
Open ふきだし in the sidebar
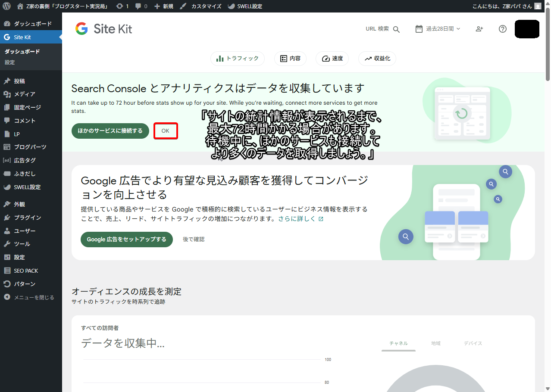click(31, 174)
